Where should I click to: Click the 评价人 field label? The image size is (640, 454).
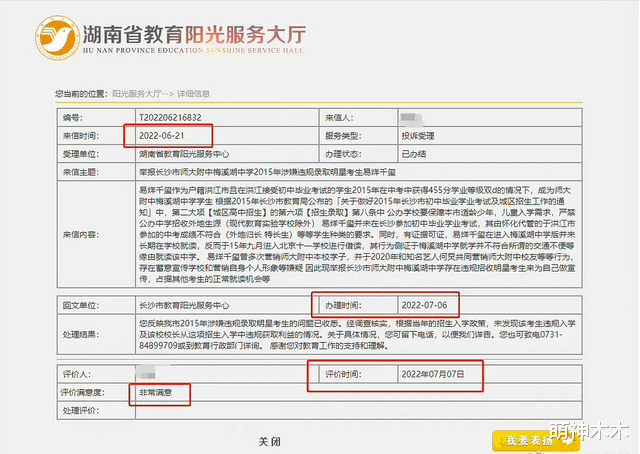(x=77, y=374)
